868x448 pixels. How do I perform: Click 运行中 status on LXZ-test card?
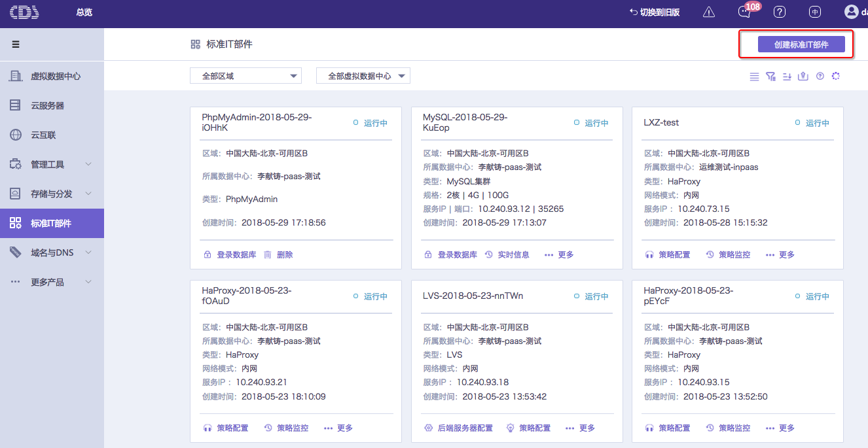(812, 123)
